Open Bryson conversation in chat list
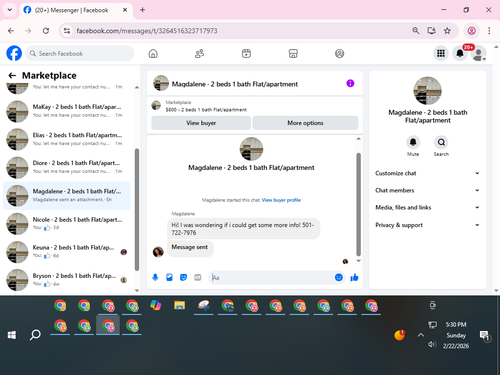This screenshot has height=375, width=500. (66, 280)
